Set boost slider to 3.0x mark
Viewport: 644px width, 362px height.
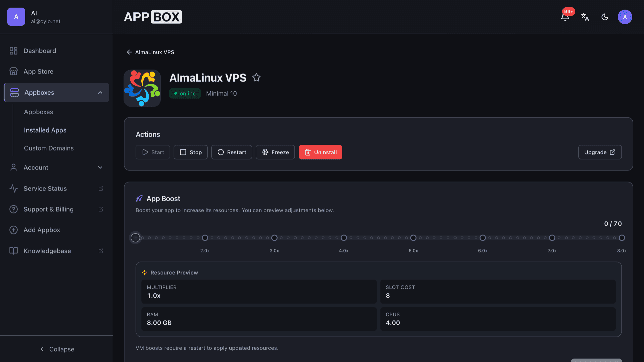coord(274,238)
